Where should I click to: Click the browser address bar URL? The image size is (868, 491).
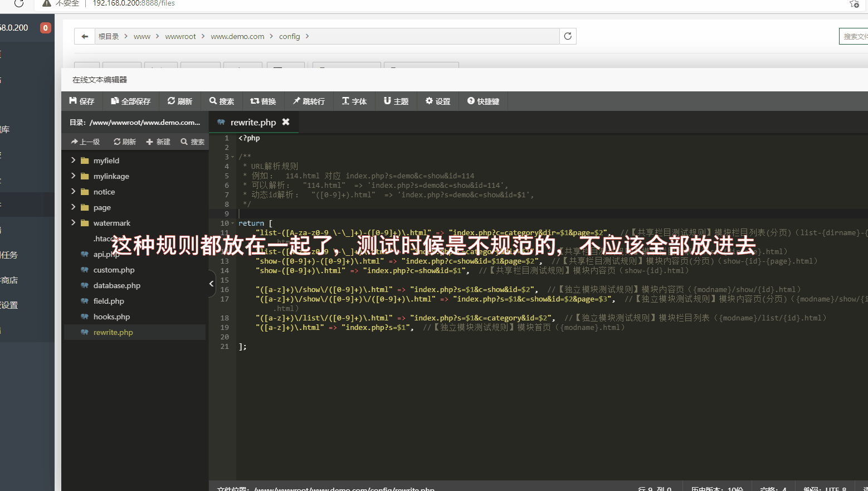(134, 3)
